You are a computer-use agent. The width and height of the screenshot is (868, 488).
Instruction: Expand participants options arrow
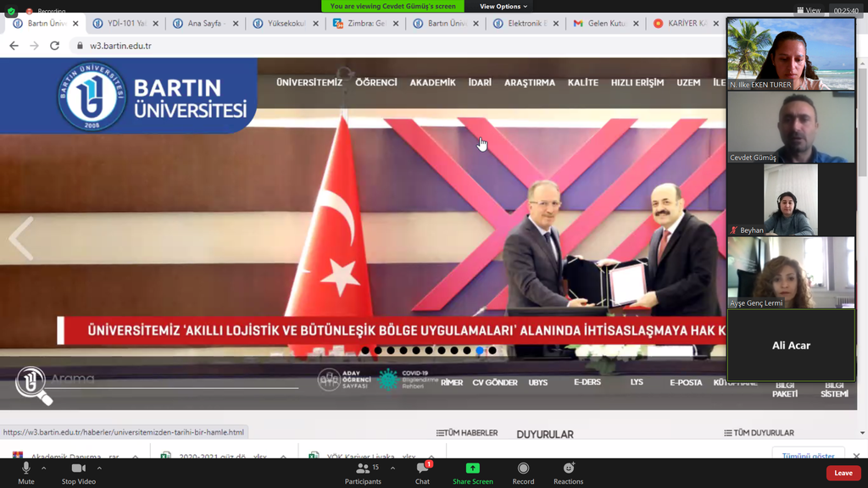392,468
